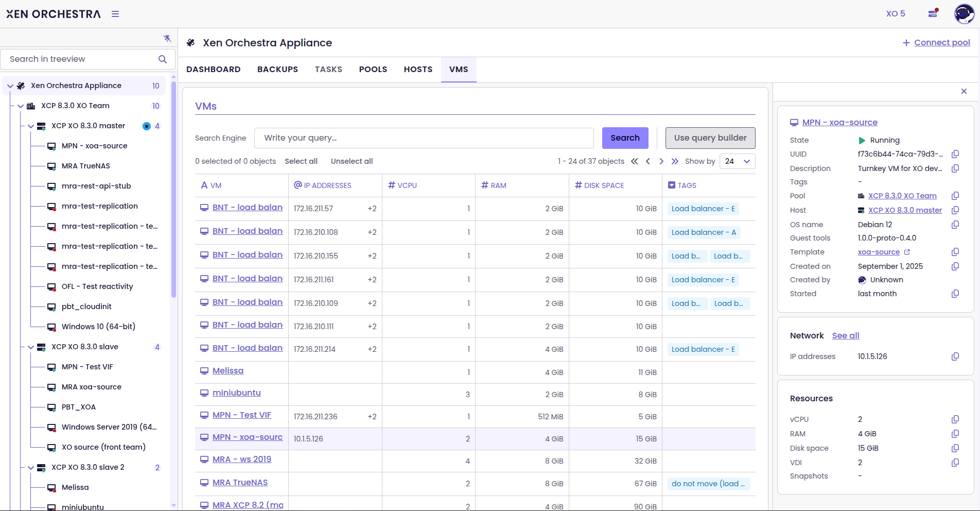Viewport: 980px width, 511px height.
Task: Switch to the Backups tab
Action: (277, 70)
